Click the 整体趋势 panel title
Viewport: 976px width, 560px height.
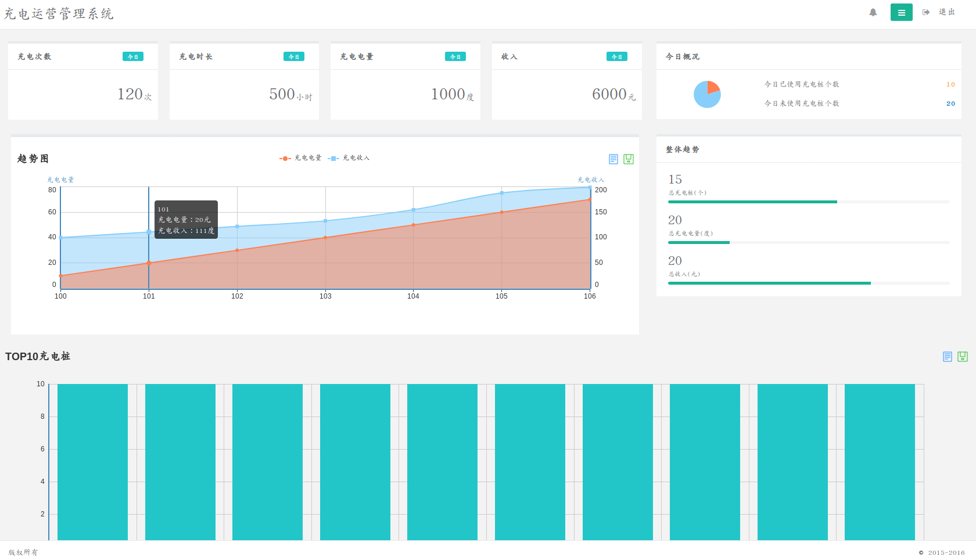(683, 150)
